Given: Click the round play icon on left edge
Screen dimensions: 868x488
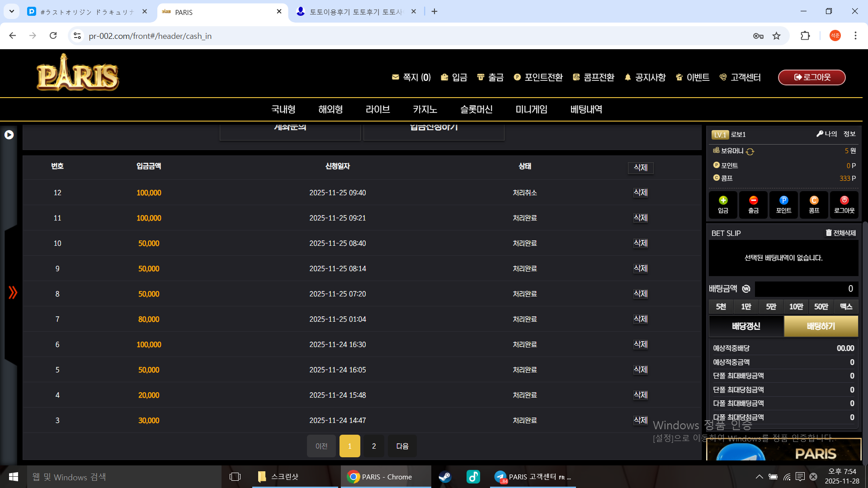Looking at the screenshot, I should coord(9,135).
